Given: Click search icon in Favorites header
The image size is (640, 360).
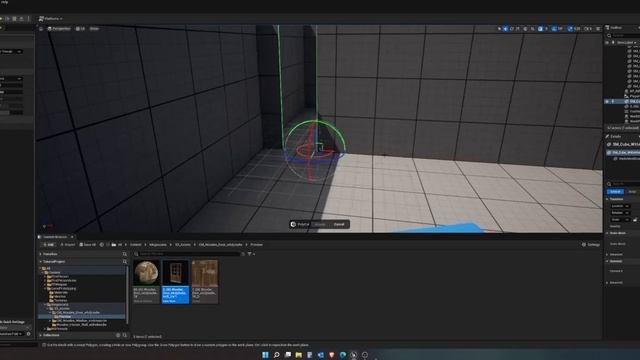Looking at the screenshot, I should pos(124,254).
